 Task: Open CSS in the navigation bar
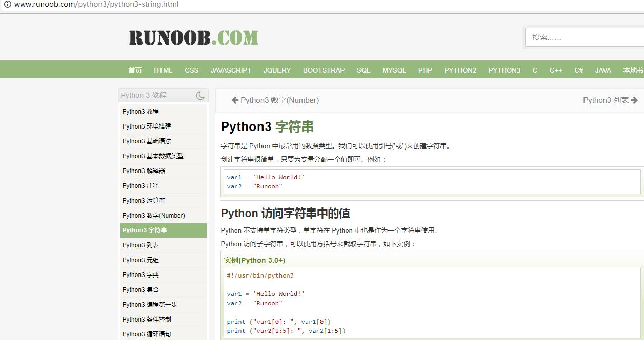[x=192, y=70]
